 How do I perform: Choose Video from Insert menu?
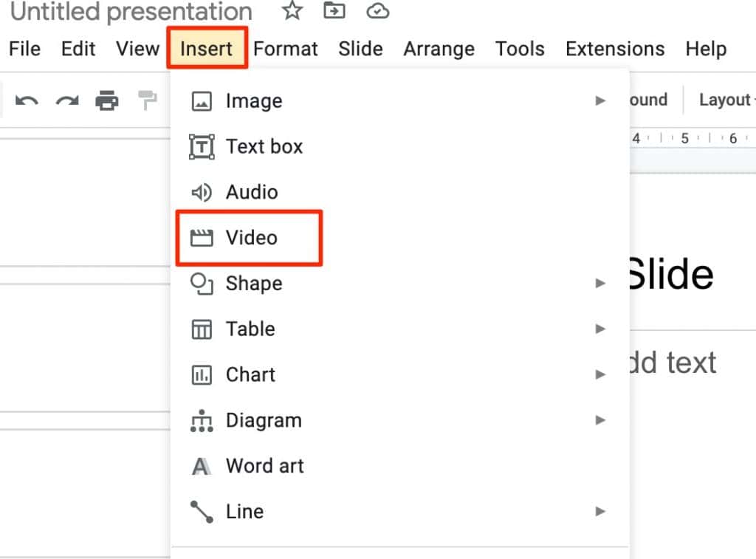coord(400,238)
